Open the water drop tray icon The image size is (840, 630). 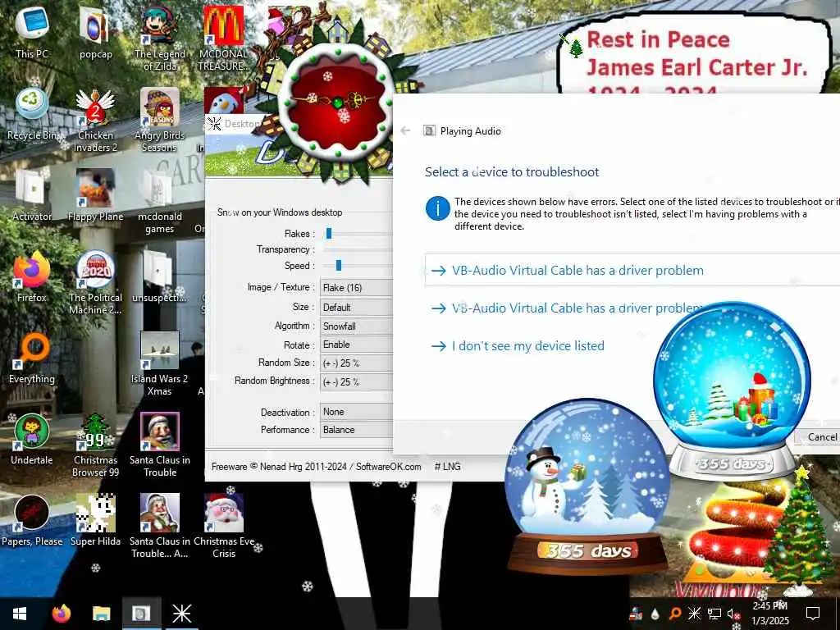[655, 614]
